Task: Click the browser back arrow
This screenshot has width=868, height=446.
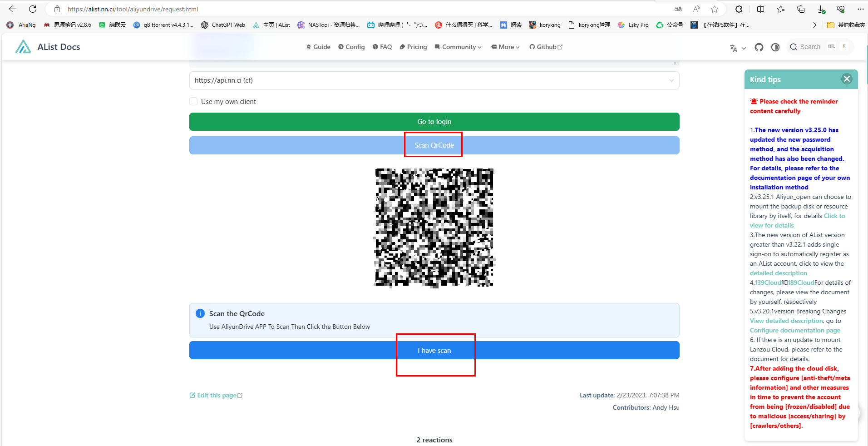Action: (13, 9)
